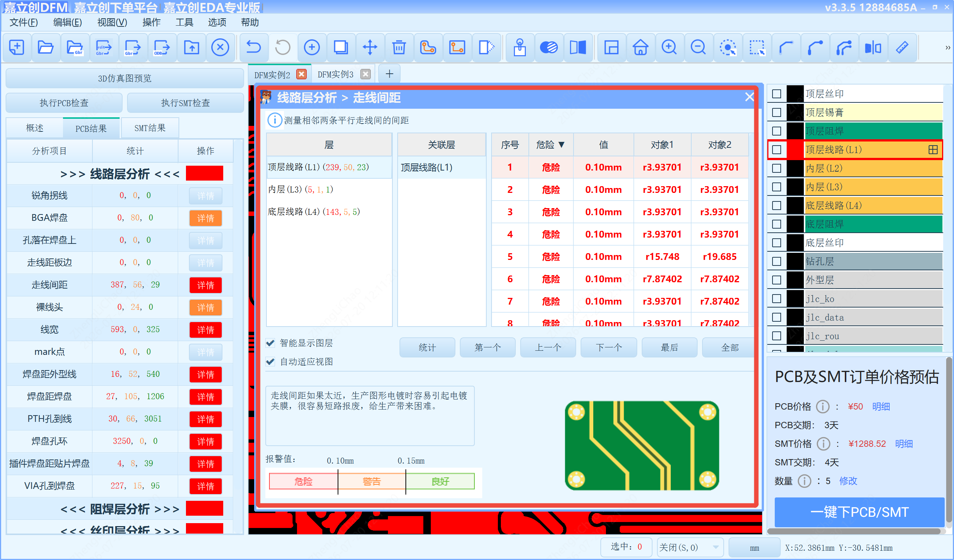The height and width of the screenshot is (560, 954).
Task: Select the ruler measure tool
Action: coord(903,48)
